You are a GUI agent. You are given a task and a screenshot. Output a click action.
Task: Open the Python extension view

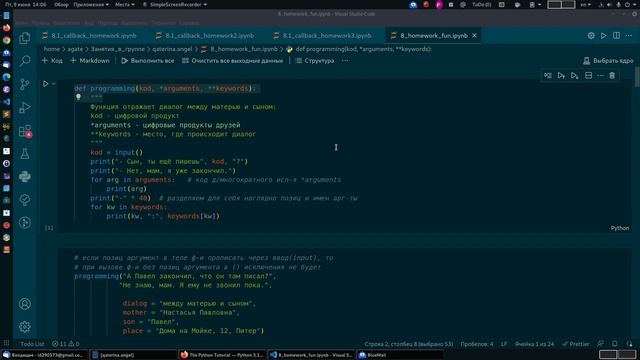point(24,176)
